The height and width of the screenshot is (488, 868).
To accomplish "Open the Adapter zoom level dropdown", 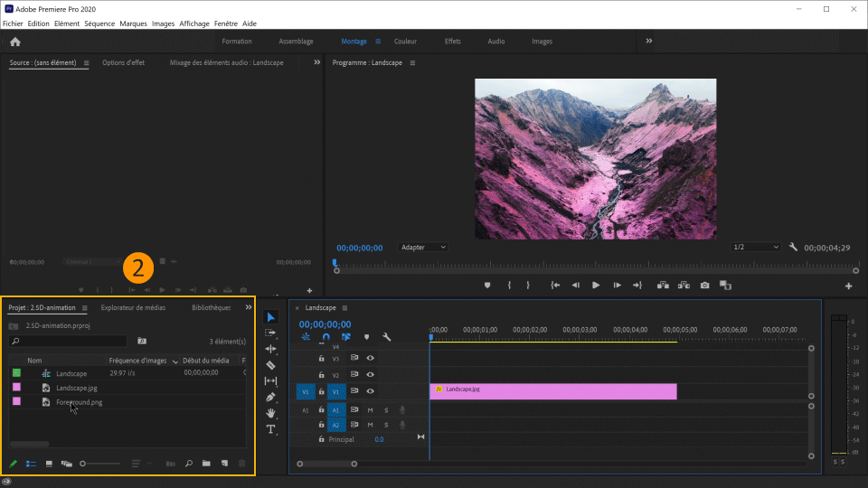I will pos(423,247).
